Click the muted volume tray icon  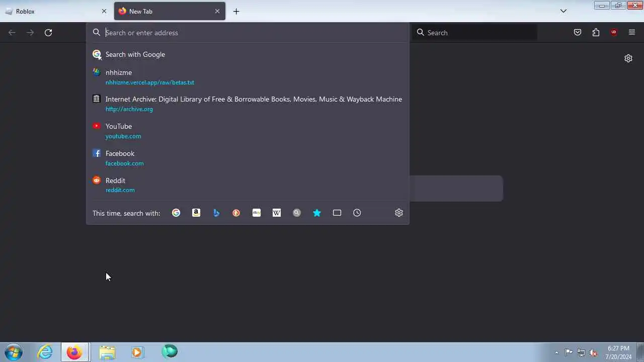594,352
